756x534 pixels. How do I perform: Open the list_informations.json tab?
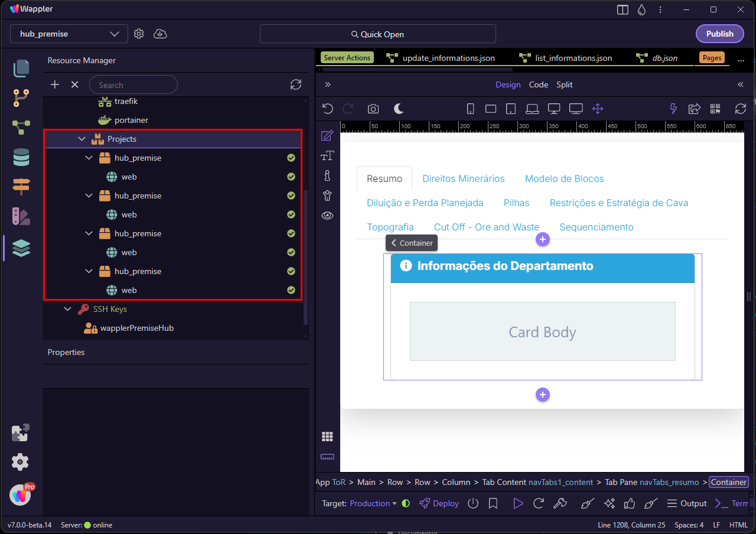click(x=566, y=58)
